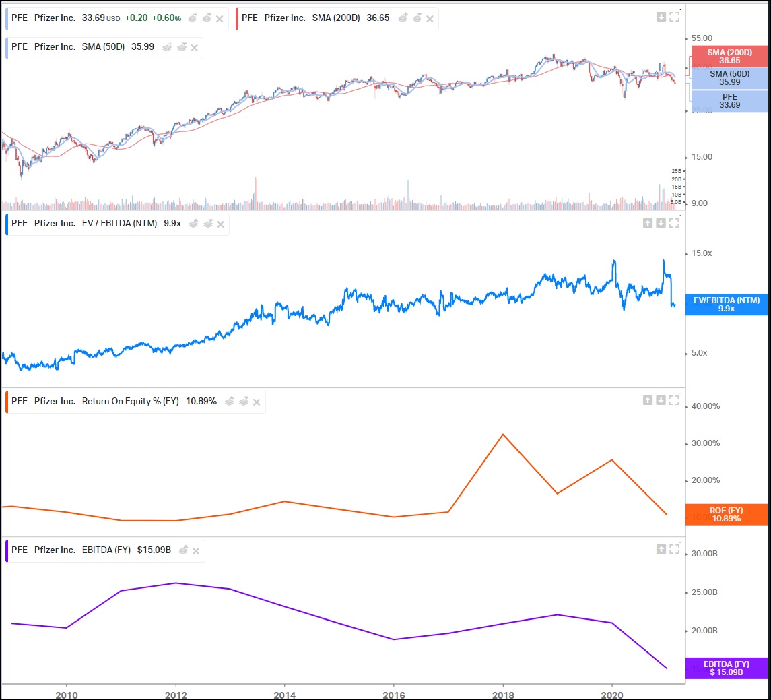Click the SMA (50D) 35.99 axis tag

click(x=730, y=78)
